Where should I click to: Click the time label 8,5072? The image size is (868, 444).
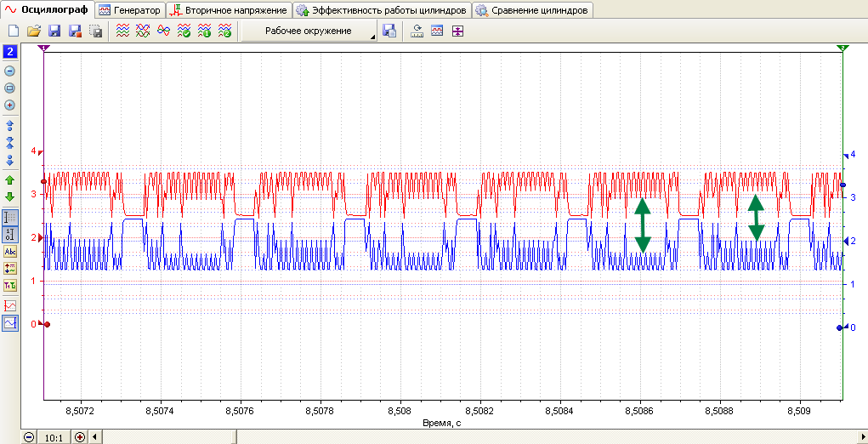click(81, 412)
